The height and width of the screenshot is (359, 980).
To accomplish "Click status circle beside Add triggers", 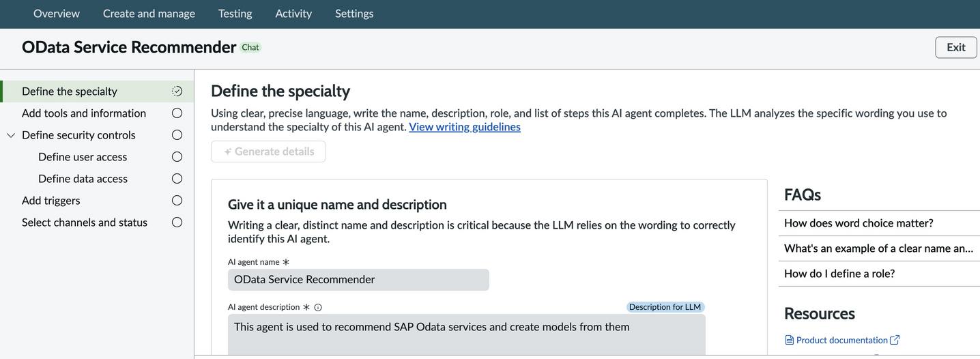I will tap(177, 201).
